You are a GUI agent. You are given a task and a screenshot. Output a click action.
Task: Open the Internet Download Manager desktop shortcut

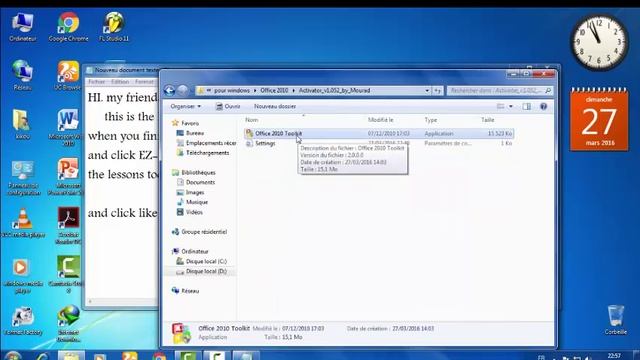(x=68, y=323)
